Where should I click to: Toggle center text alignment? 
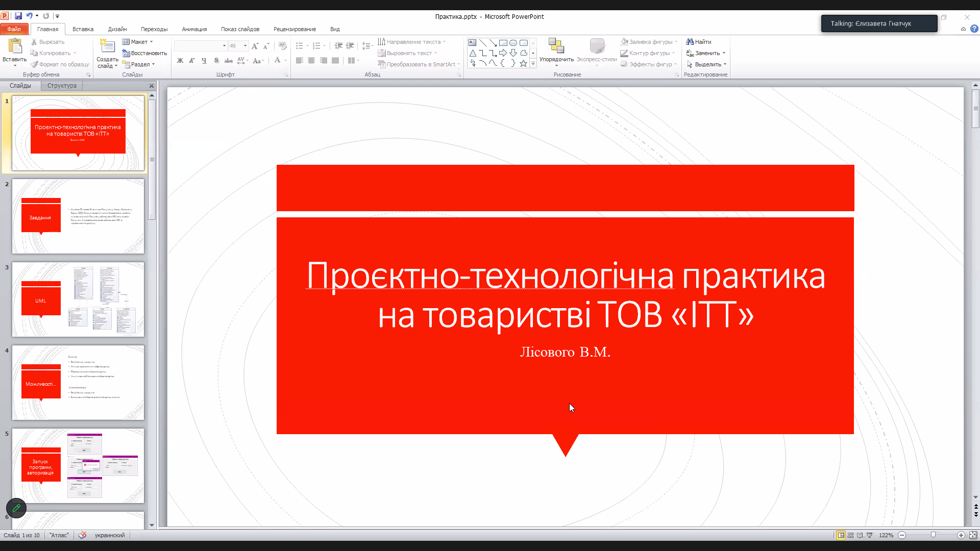pyautogui.click(x=311, y=61)
